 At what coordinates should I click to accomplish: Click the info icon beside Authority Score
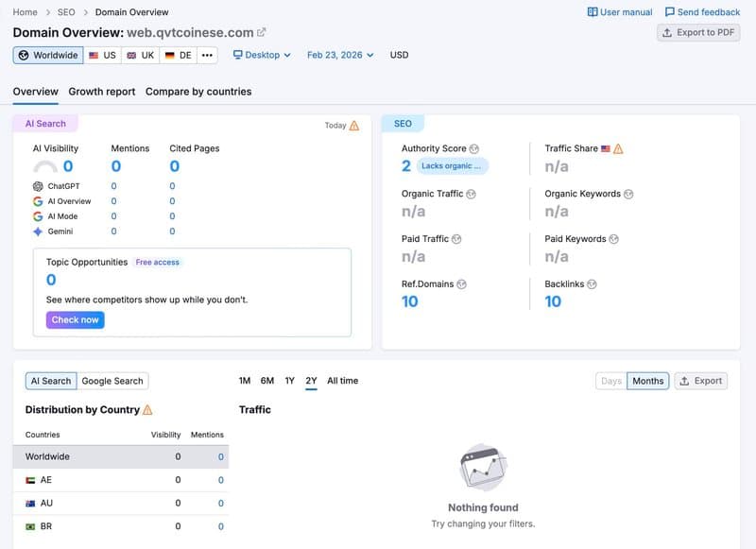pyautogui.click(x=474, y=149)
